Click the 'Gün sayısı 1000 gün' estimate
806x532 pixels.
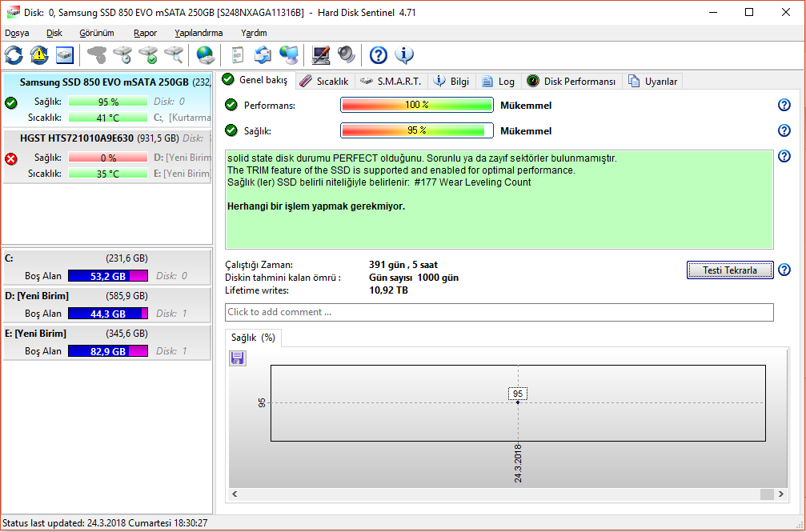414,278
